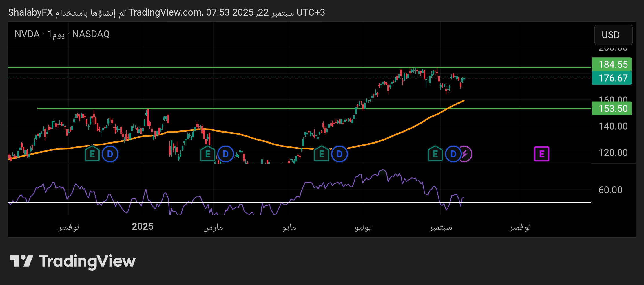The image size is (644, 285).
Task: Click the ShalabyFX author name
Action: (x=30, y=12)
